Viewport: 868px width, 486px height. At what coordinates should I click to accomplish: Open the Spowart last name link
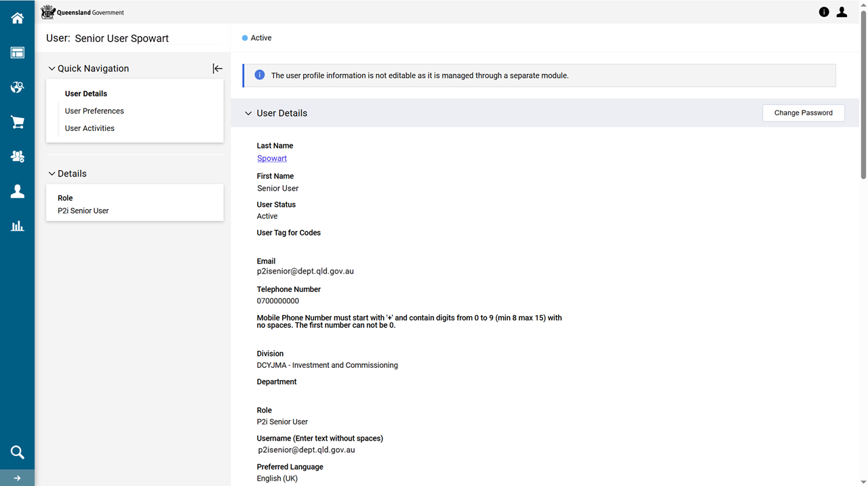(272, 158)
